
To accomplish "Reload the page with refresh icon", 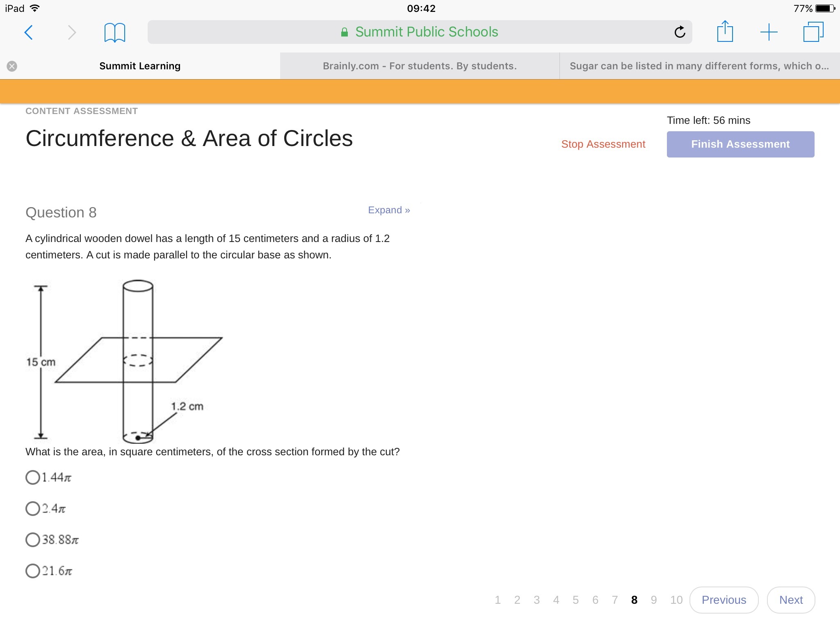I will click(680, 32).
